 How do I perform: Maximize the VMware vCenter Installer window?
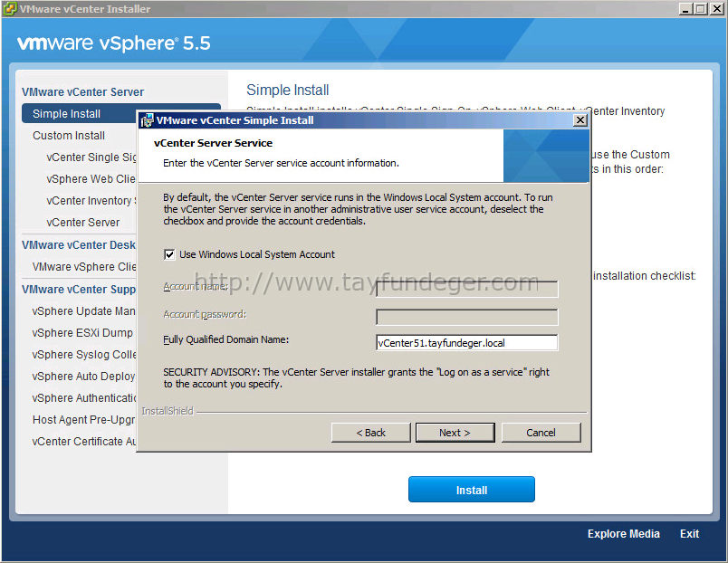coord(700,9)
